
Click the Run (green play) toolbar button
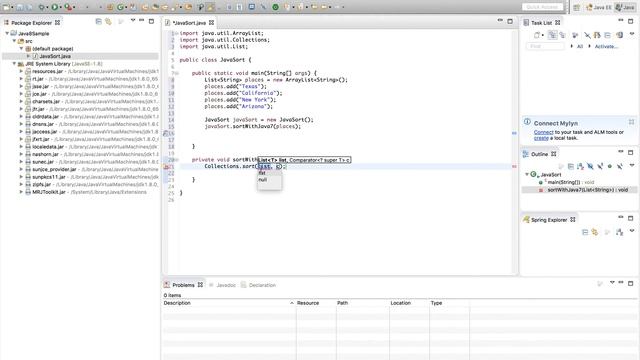[x=54, y=7]
